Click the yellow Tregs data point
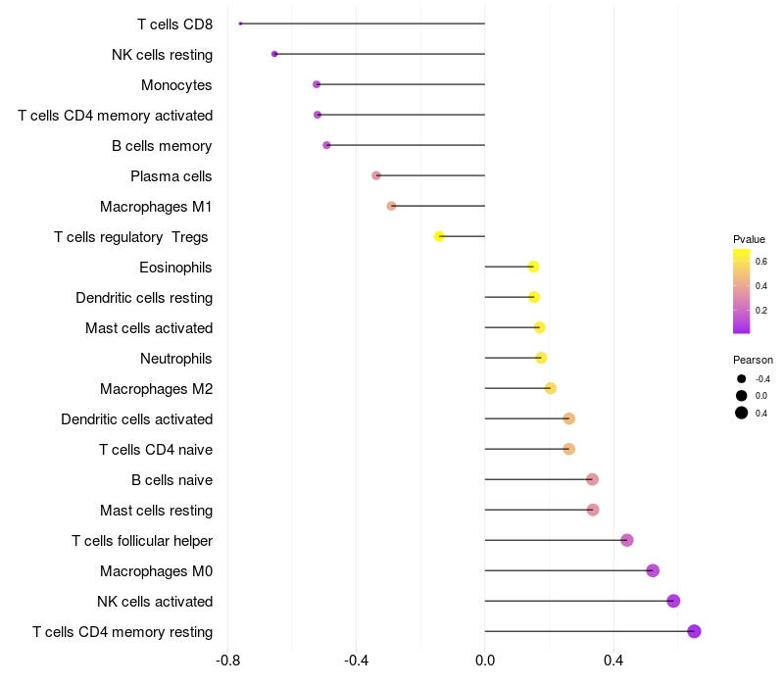 (439, 236)
